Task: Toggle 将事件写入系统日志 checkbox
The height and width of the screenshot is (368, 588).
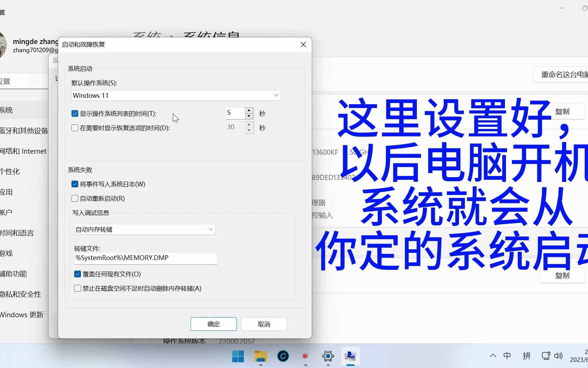Action: click(75, 184)
